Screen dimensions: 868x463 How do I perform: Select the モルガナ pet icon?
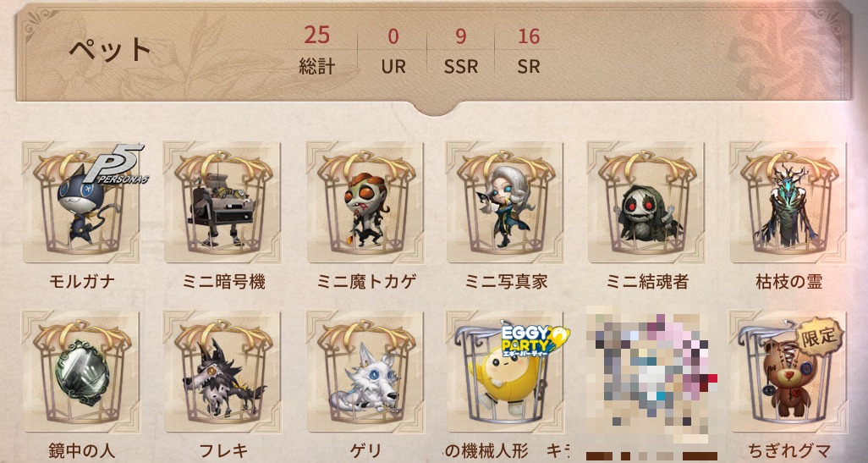[x=81, y=202]
